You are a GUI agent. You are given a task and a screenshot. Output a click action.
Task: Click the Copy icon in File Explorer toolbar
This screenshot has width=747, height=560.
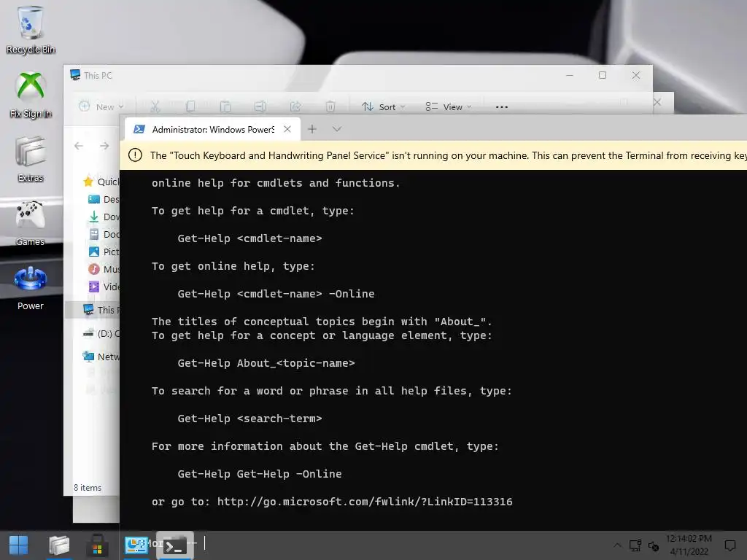point(190,106)
